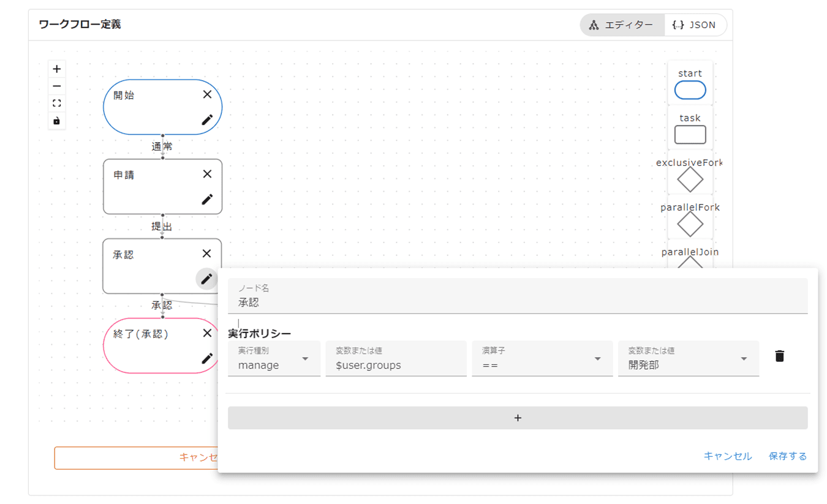Edit the 申請 node via pencil icon
Screen dimensions: 827x504
click(x=207, y=200)
